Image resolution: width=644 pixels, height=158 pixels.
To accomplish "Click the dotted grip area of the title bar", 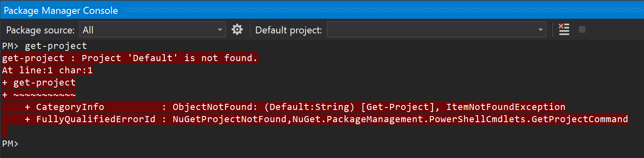I will click(x=382, y=11).
